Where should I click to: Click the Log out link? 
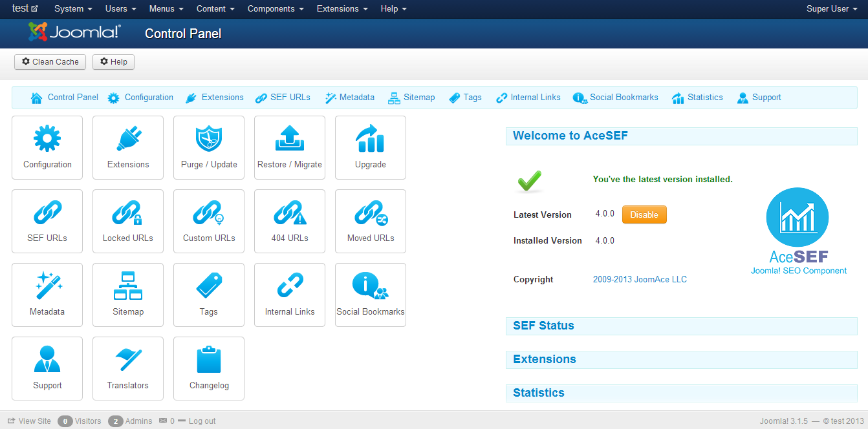197,421
